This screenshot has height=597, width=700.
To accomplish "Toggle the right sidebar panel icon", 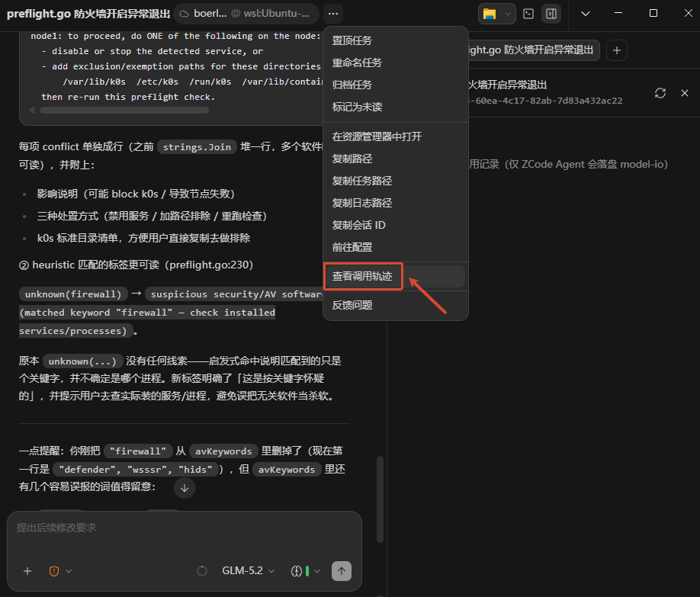I will point(551,14).
